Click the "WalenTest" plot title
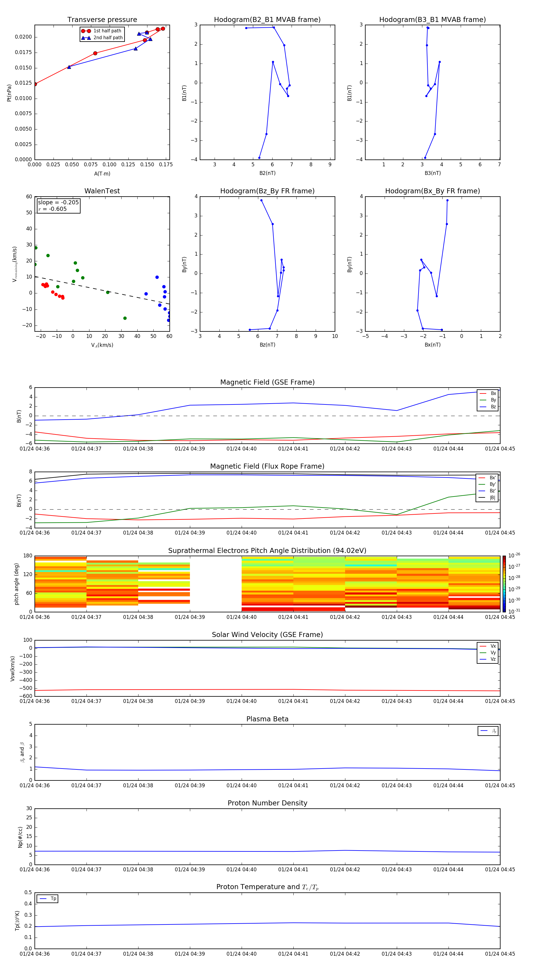 coord(102,191)
